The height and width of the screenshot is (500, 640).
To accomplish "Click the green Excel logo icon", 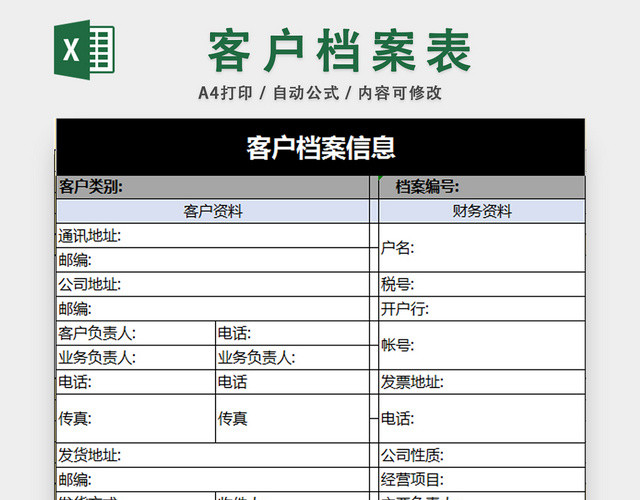I will [x=84, y=49].
